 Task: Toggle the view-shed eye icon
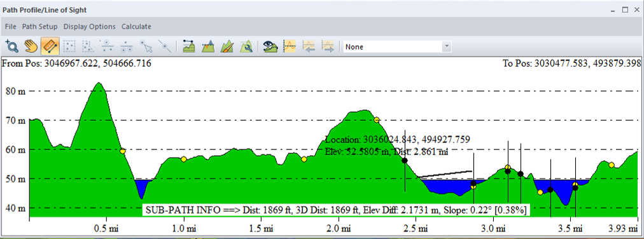(270, 46)
